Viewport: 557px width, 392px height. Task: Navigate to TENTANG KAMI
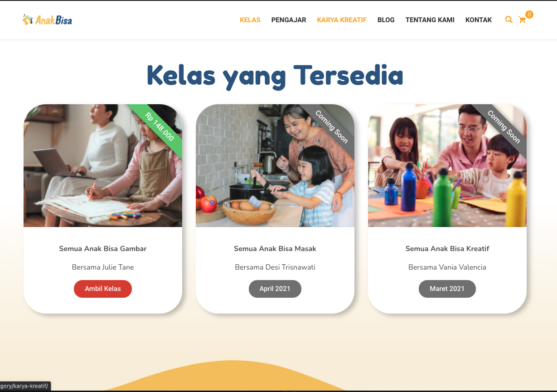(430, 20)
